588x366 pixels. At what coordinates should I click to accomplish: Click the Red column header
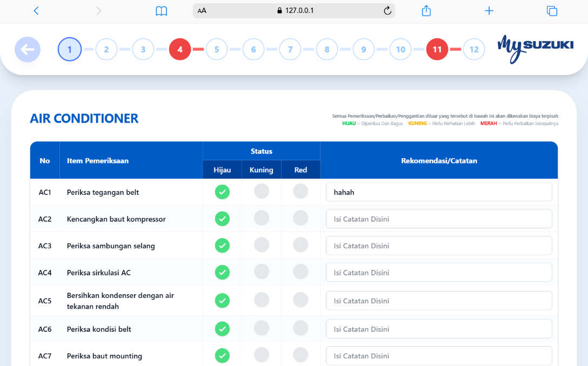[300, 170]
